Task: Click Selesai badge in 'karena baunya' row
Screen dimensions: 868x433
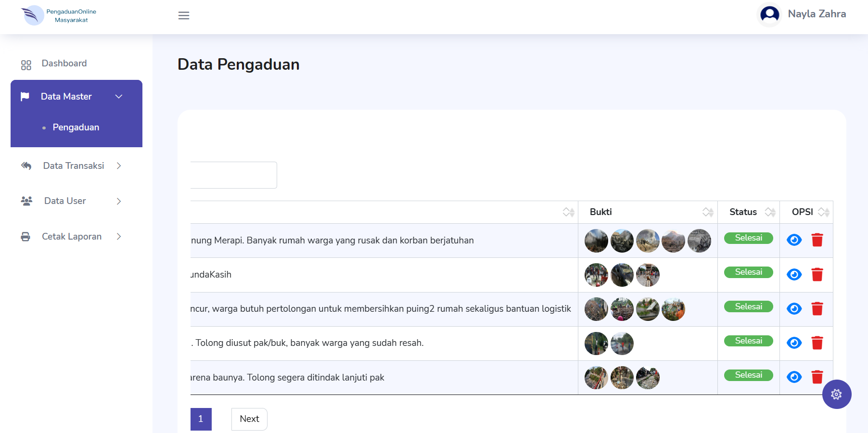Action: (749, 375)
